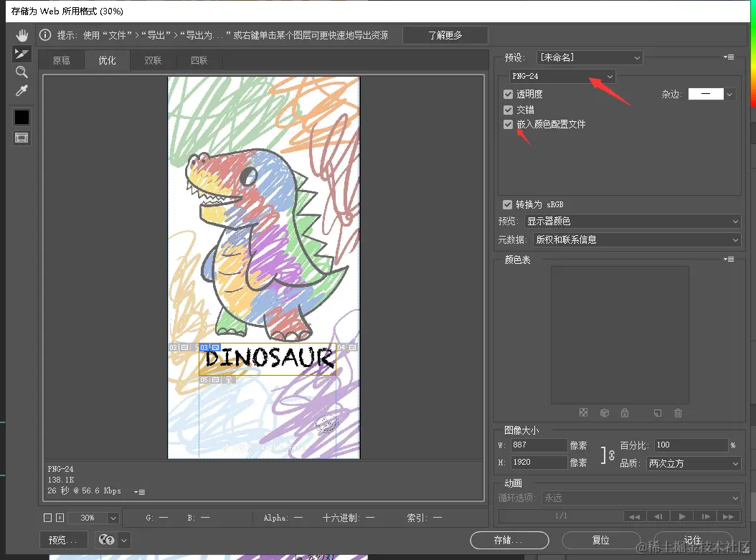This screenshot has height=560, width=756.
Task: Step to next animation frame
Action: tap(705, 516)
